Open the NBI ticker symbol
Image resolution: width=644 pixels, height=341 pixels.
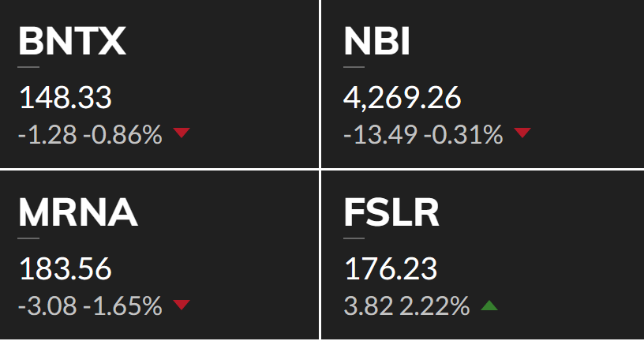click(x=377, y=43)
